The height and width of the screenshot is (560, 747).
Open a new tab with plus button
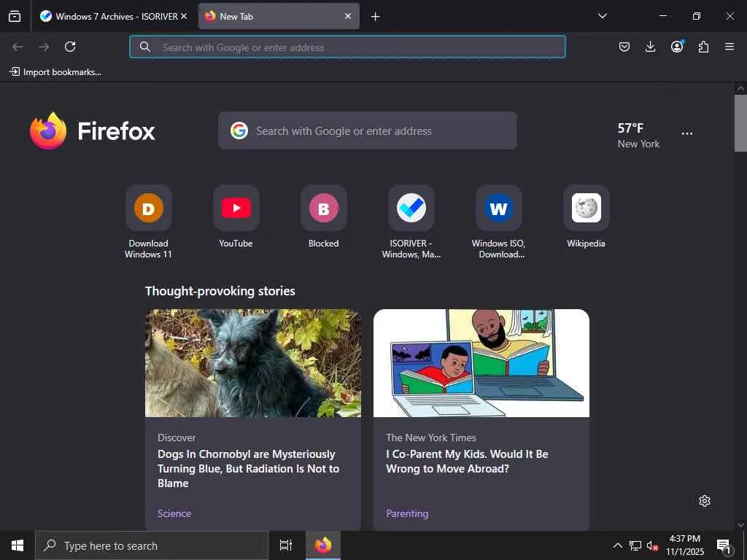(376, 17)
